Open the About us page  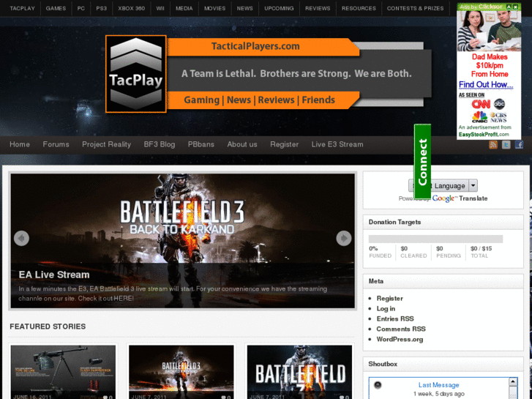coord(242,145)
